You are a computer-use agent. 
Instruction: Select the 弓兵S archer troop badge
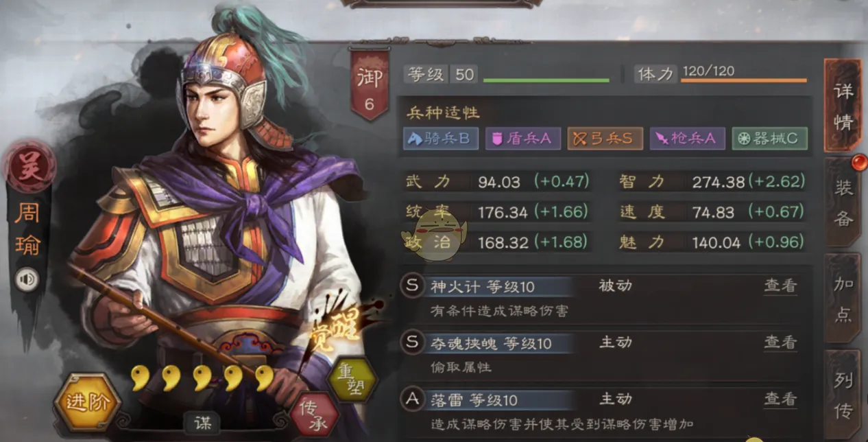tap(604, 139)
